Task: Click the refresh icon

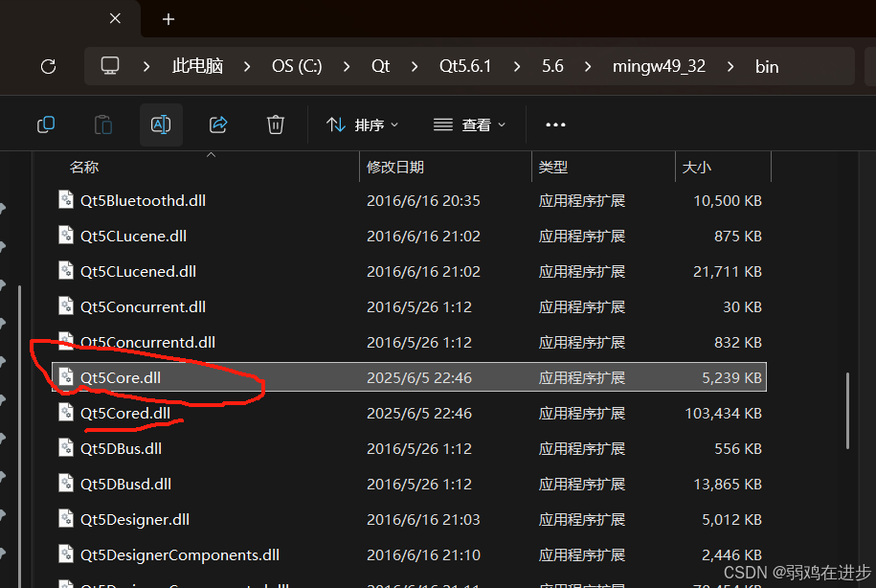Action: (49, 66)
